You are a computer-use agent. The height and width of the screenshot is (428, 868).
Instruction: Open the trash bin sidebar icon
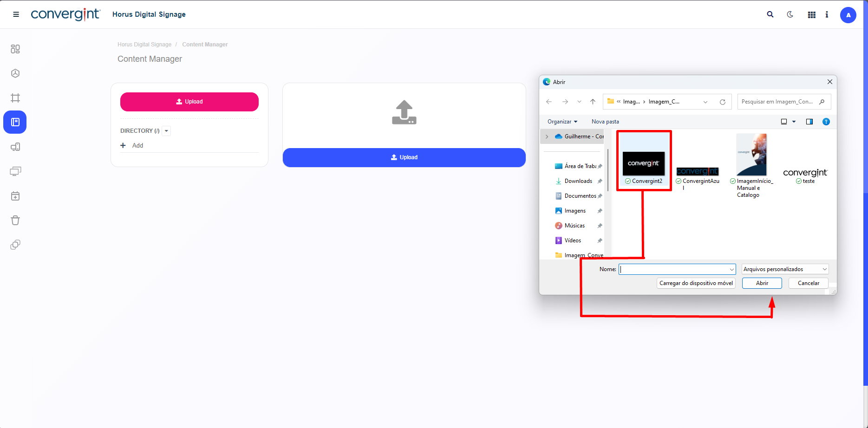15,220
